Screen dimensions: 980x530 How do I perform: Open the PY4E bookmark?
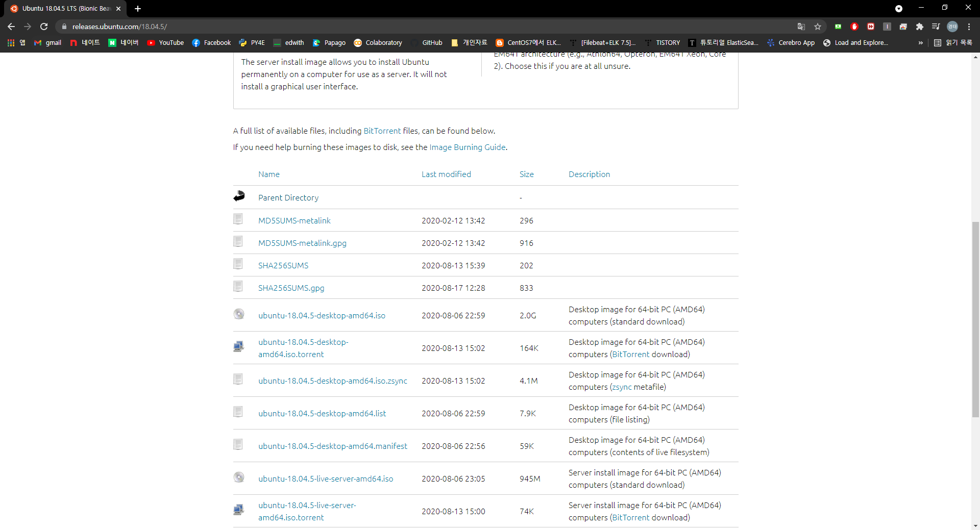tap(252, 43)
